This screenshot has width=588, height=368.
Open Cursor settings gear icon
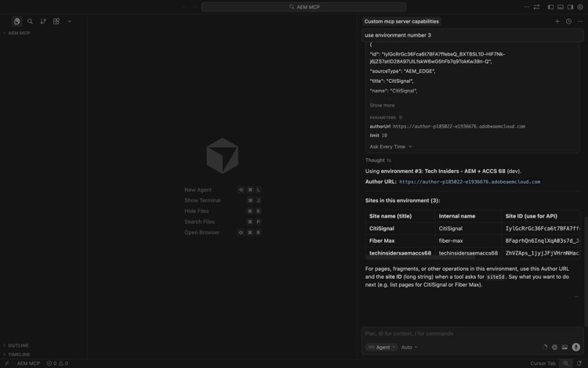click(x=580, y=7)
